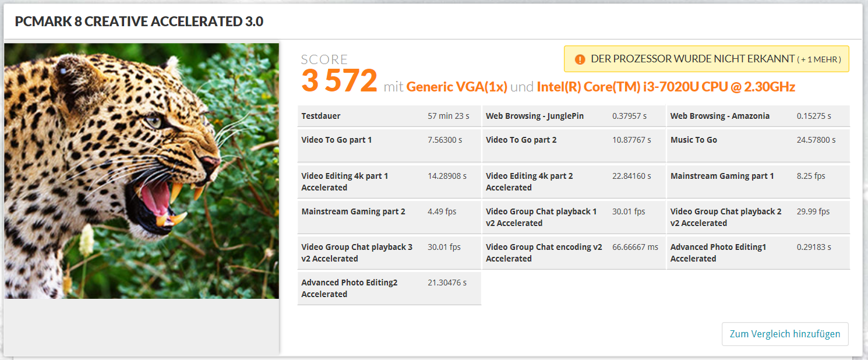Click the orange warning exclamation icon
Image resolution: width=868 pixels, height=360 pixels.
pos(580,59)
